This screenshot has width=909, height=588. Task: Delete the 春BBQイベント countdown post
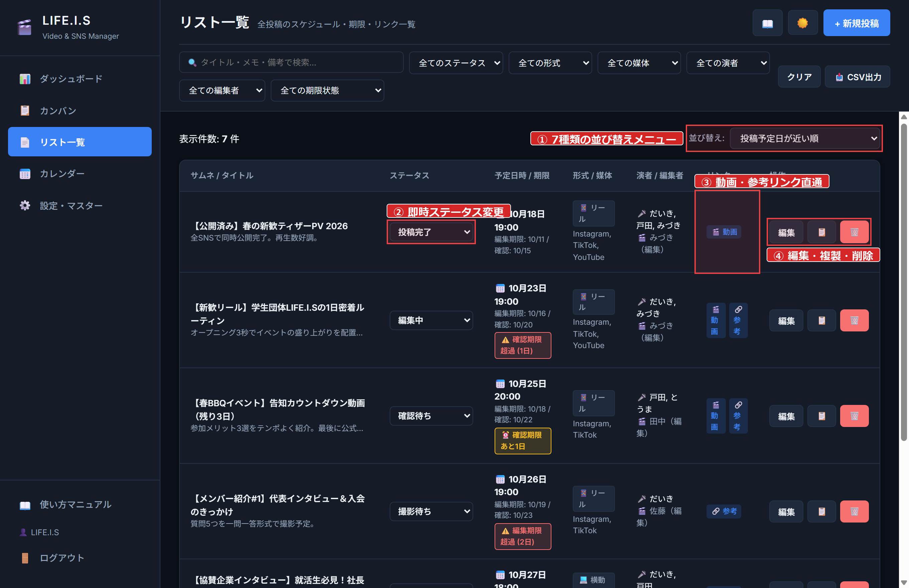[854, 416]
